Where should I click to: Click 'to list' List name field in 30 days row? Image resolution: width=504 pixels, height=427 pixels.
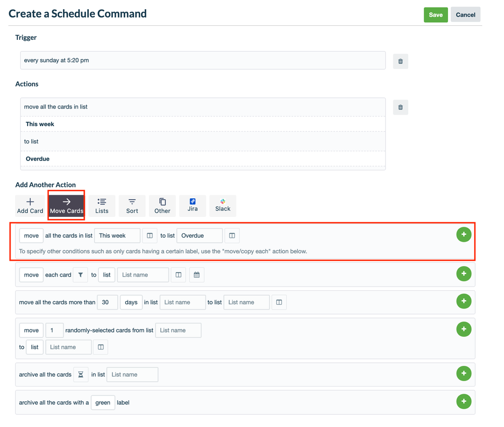[x=247, y=302]
